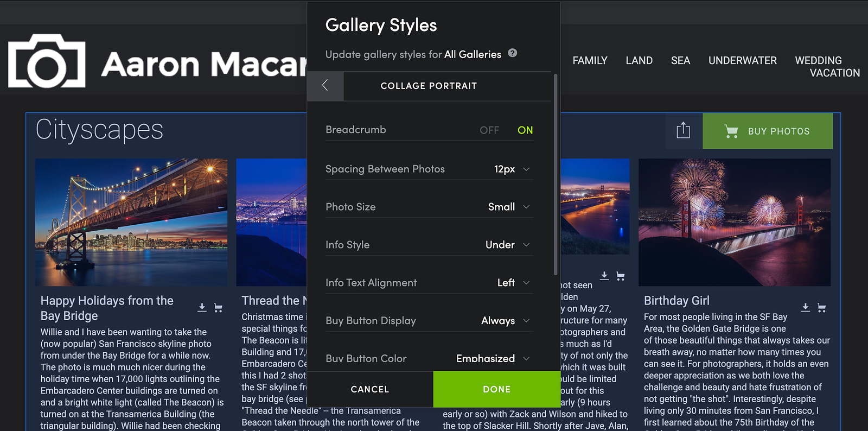
Task: Open Info Text Alignment dropdown
Action: [513, 283]
